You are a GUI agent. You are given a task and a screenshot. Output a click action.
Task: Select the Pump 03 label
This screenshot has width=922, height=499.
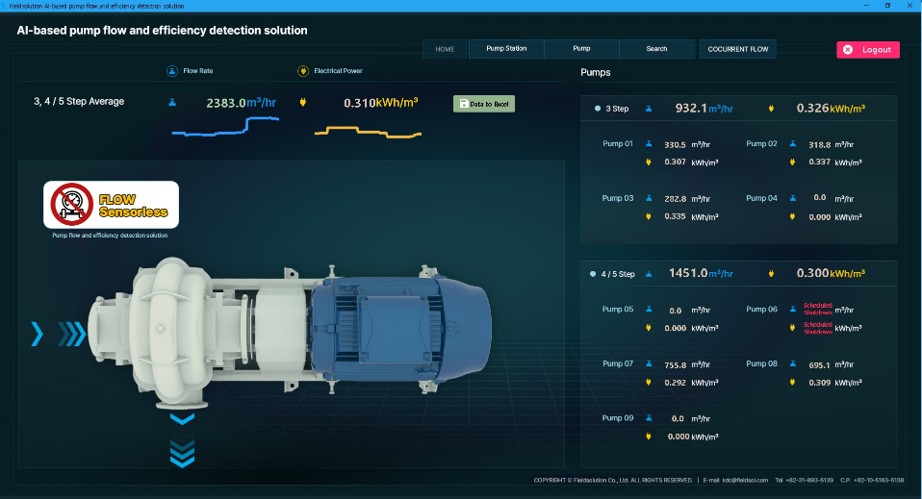click(x=617, y=198)
